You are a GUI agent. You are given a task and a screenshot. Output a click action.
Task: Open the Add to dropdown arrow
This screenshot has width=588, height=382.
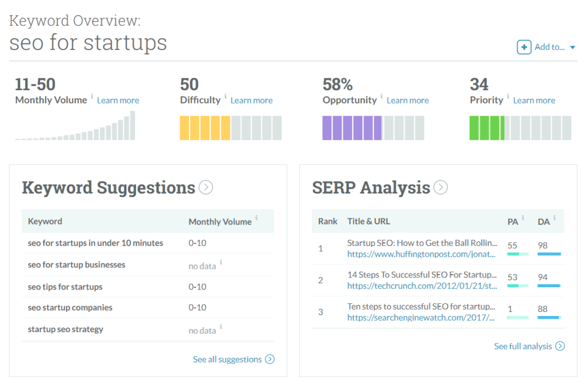(x=572, y=48)
